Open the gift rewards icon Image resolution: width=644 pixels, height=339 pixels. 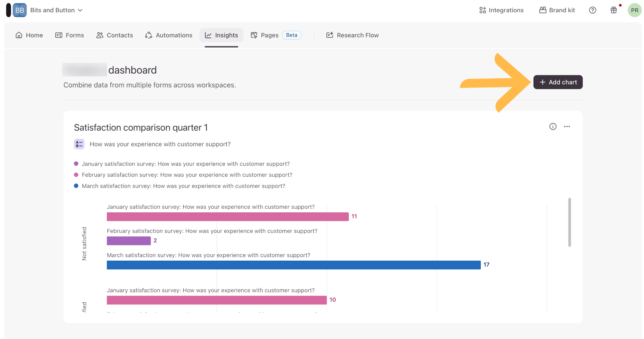[x=613, y=10]
